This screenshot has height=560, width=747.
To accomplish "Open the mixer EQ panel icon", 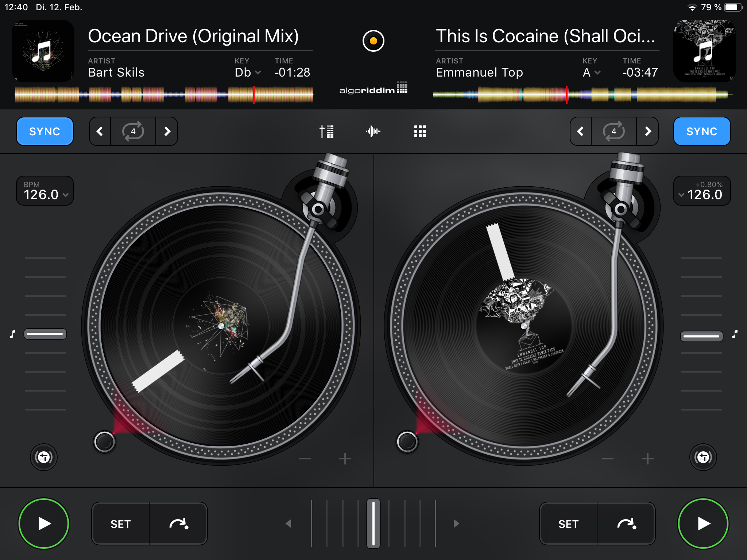I will [326, 131].
